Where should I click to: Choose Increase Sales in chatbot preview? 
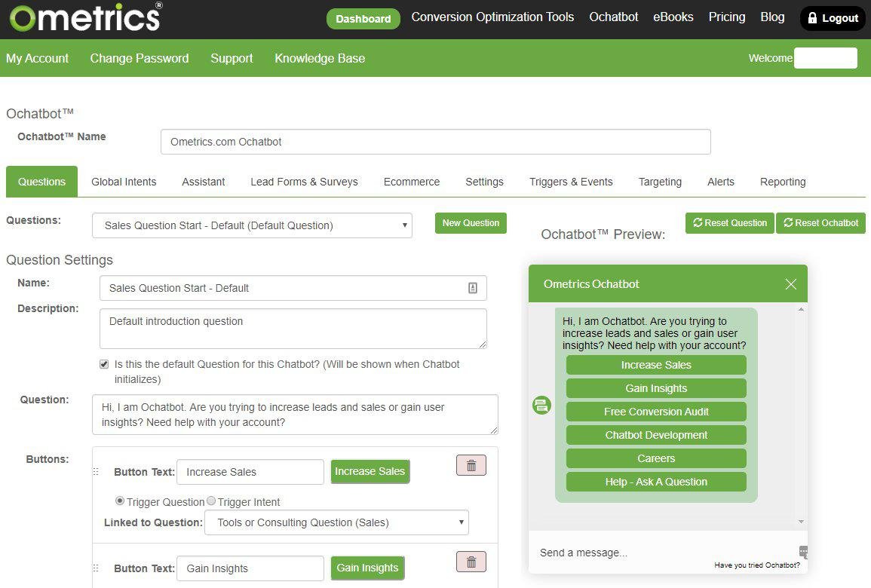(x=656, y=365)
